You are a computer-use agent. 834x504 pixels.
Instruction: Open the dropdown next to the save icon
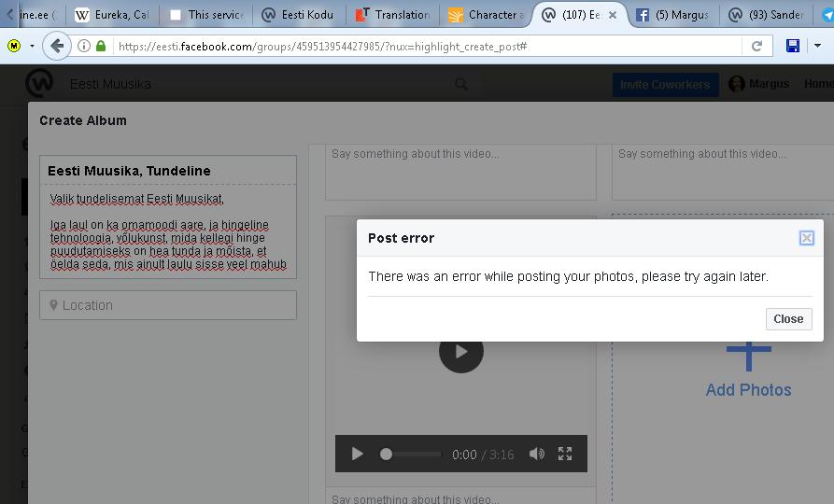point(816,46)
